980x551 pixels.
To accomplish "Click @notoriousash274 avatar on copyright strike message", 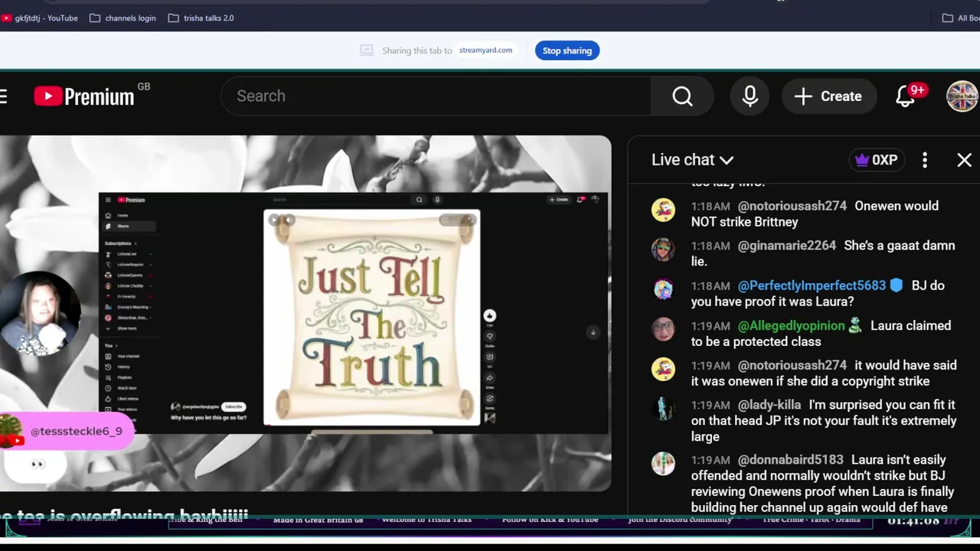I will click(x=663, y=369).
